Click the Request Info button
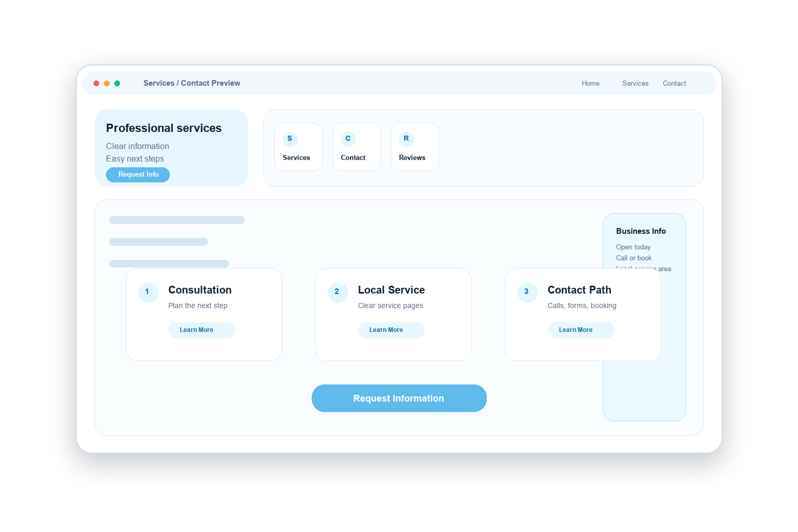Screen dimensions: 798x532 [x=138, y=175]
